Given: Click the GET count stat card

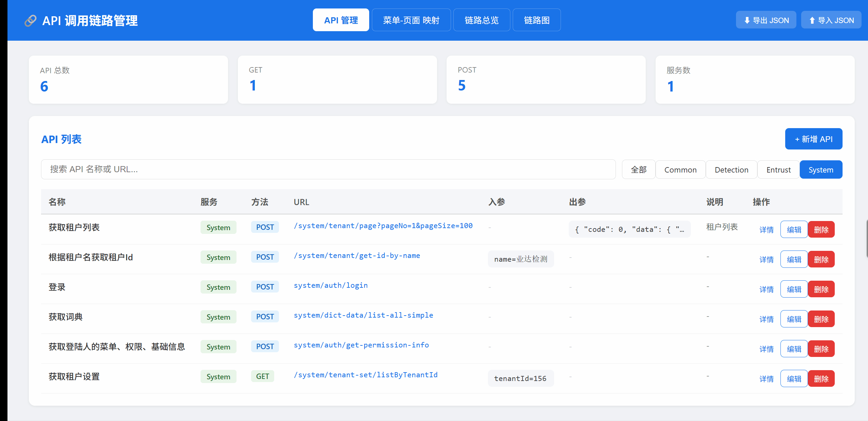Looking at the screenshot, I should coord(337,80).
